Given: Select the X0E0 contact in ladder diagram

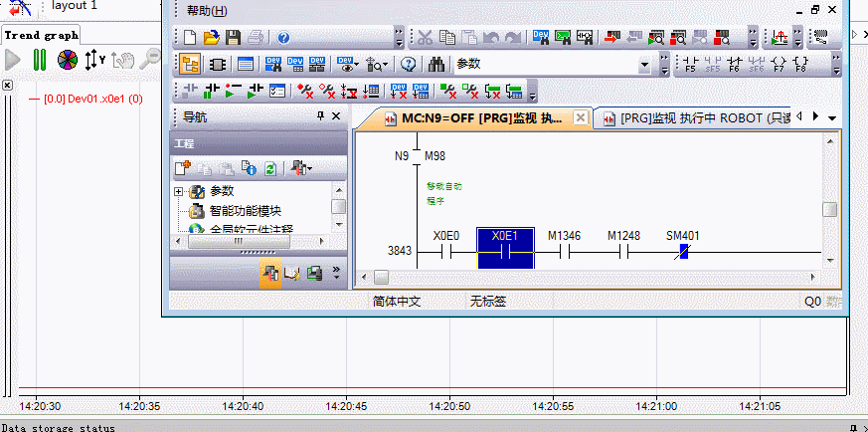Looking at the screenshot, I should pyautogui.click(x=446, y=252).
